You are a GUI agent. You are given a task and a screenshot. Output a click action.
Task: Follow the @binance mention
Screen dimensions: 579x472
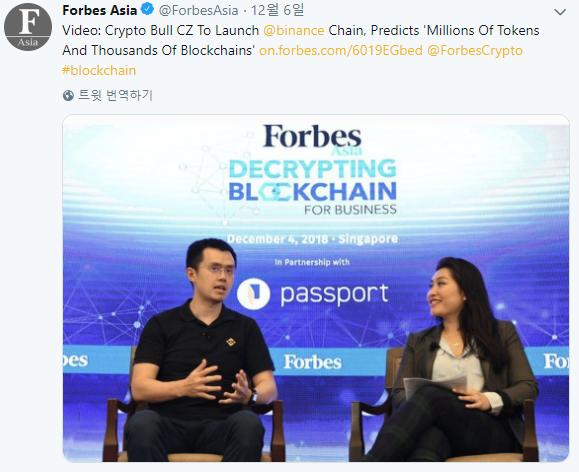tap(294, 30)
